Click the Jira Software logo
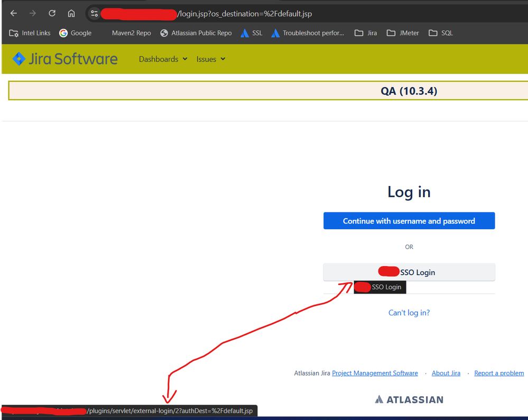528x420 pixels. pyautogui.click(x=65, y=59)
